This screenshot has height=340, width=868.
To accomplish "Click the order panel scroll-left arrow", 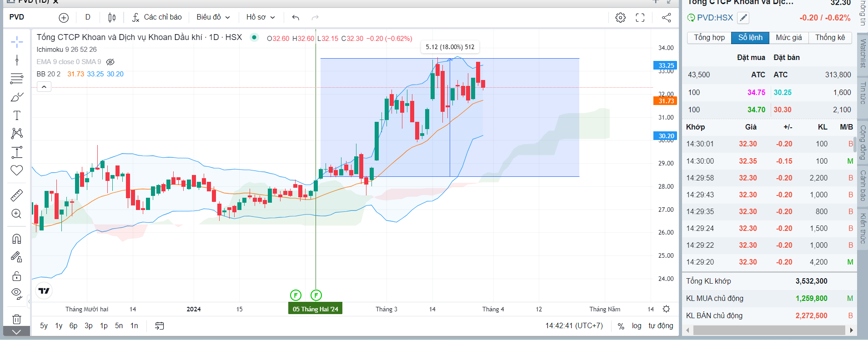I will pos(687,330).
